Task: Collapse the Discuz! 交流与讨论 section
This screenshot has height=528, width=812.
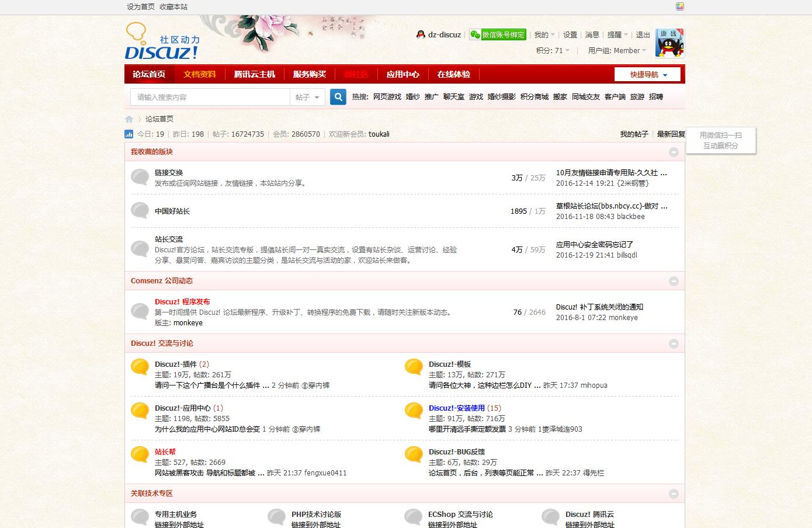Action: pos(674,343)
